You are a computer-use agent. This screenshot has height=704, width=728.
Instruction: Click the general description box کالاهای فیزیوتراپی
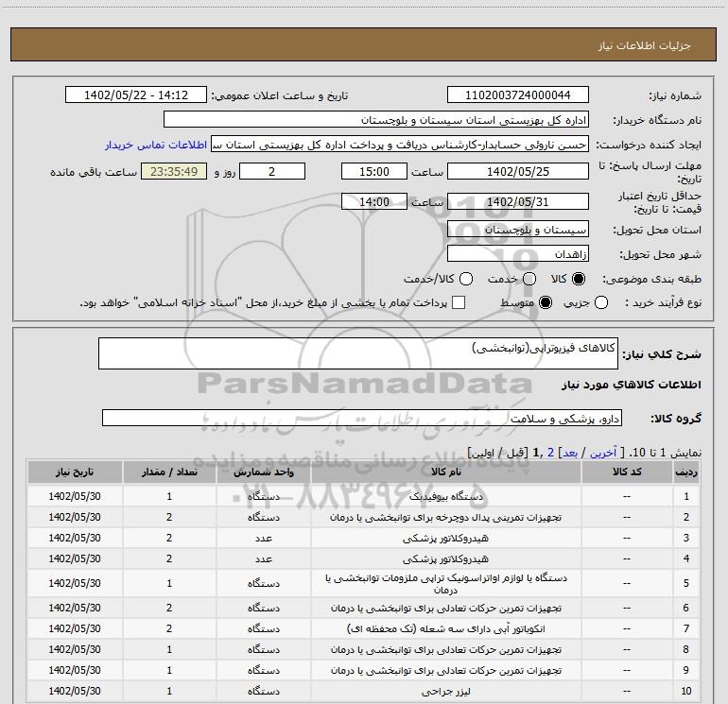tap(358, 353)
